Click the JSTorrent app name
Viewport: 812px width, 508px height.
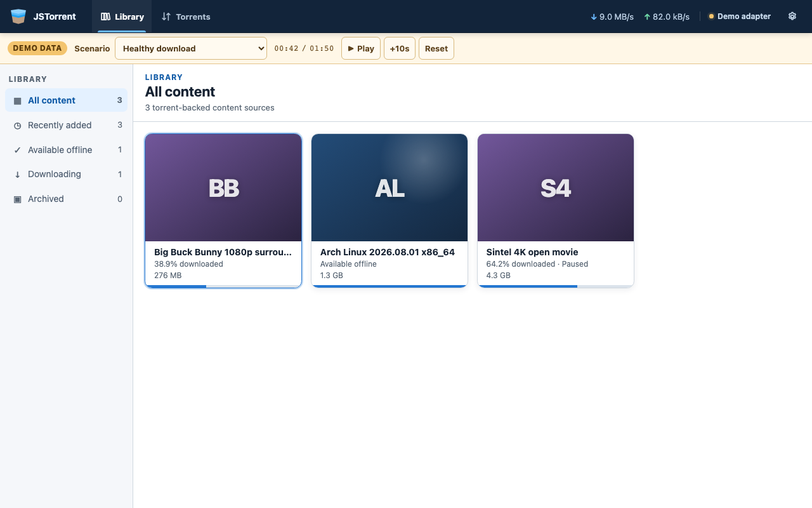55,17
